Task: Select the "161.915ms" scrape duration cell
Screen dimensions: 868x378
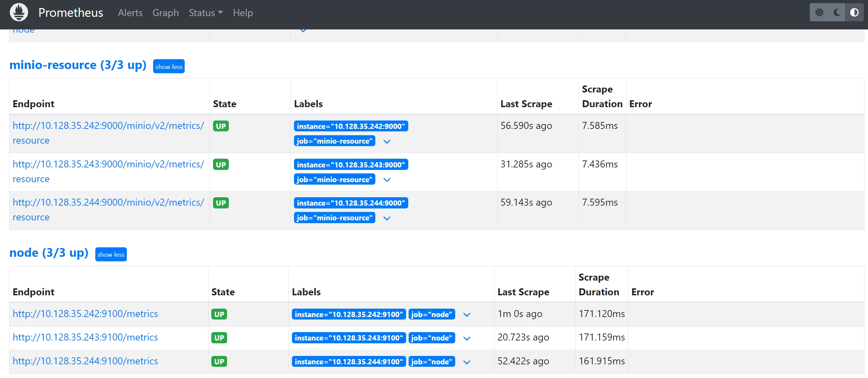Action: pos(602,361)
